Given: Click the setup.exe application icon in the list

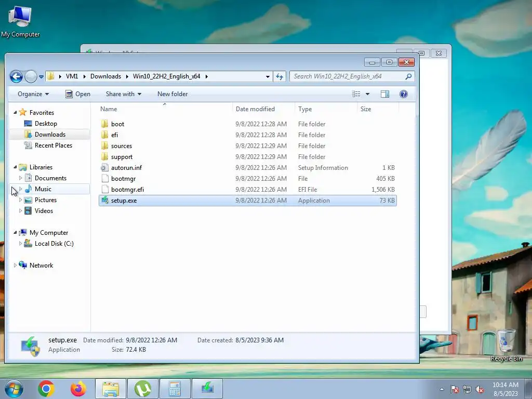Looking at the screenshot, I should pos(105,200).
